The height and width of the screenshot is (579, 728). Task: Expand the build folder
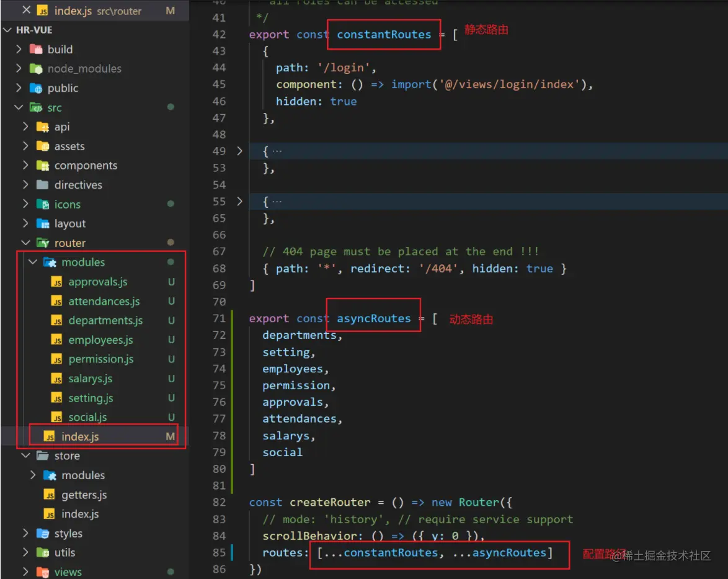(x=19, y=49)
